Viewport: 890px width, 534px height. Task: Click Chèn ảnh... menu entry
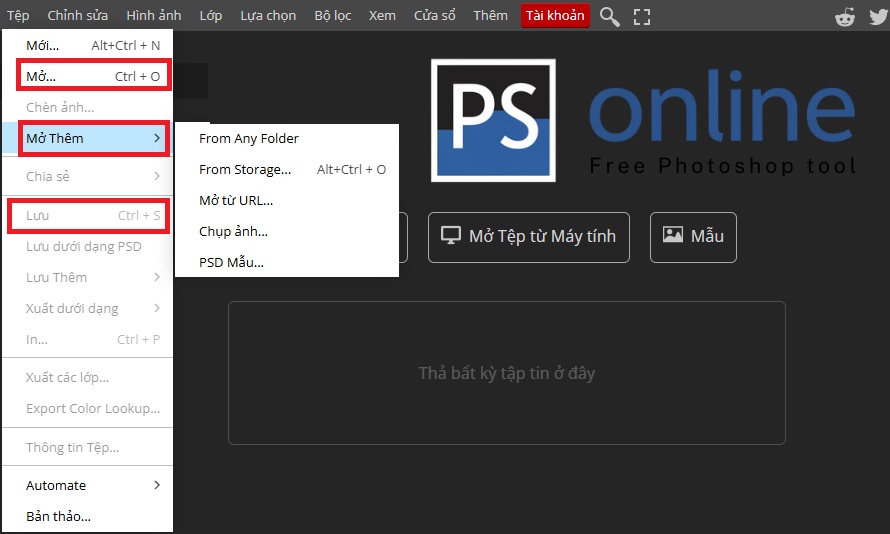click(87, 107)
